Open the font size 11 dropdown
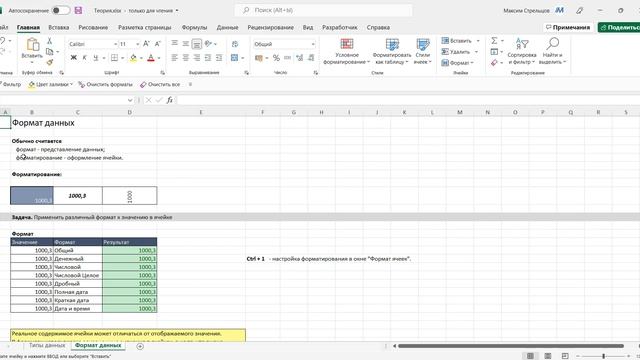 click(138, 44)
